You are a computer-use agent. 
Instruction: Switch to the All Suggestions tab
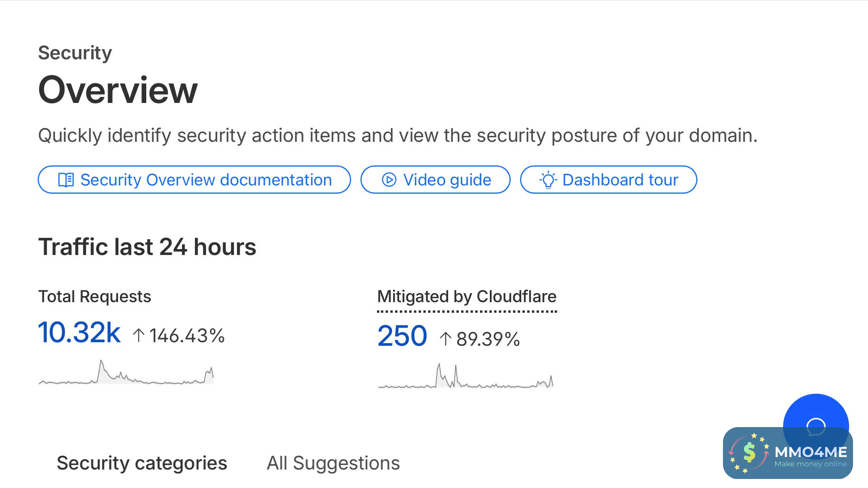[333, 463]
